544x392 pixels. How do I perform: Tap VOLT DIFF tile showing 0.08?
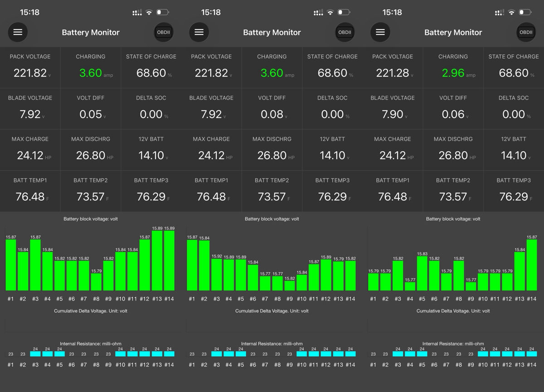[272, 109]
